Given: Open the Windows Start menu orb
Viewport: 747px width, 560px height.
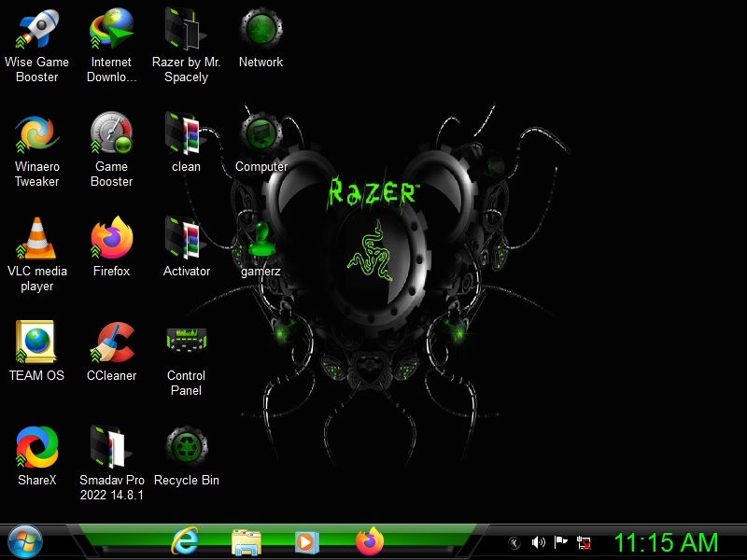Looking at the screenshot, I should click(x=25, y=542).
